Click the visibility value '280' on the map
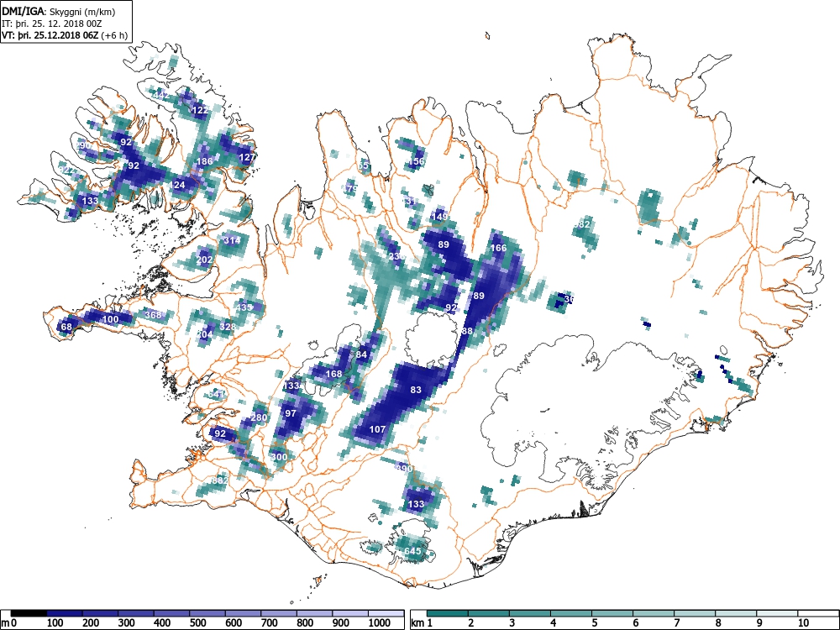This screenshot has width=840, height=630. pyautogui.click(x=259, y=417)
